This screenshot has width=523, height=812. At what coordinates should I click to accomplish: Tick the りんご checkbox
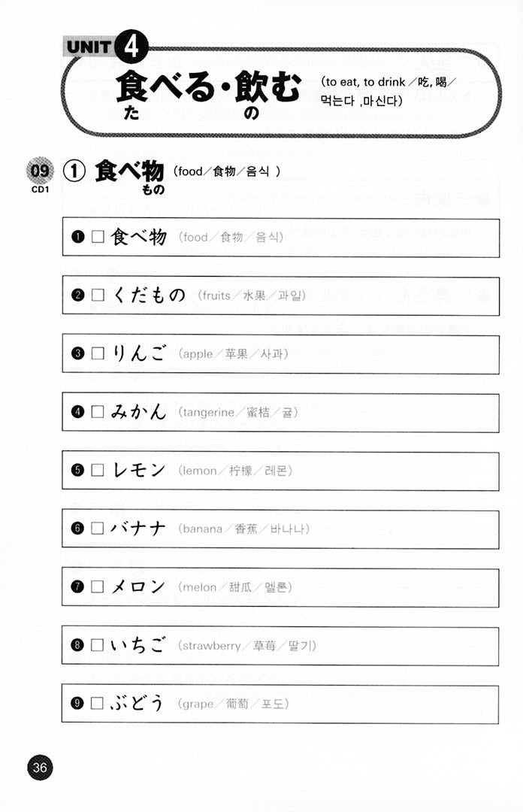pos(97,354)
